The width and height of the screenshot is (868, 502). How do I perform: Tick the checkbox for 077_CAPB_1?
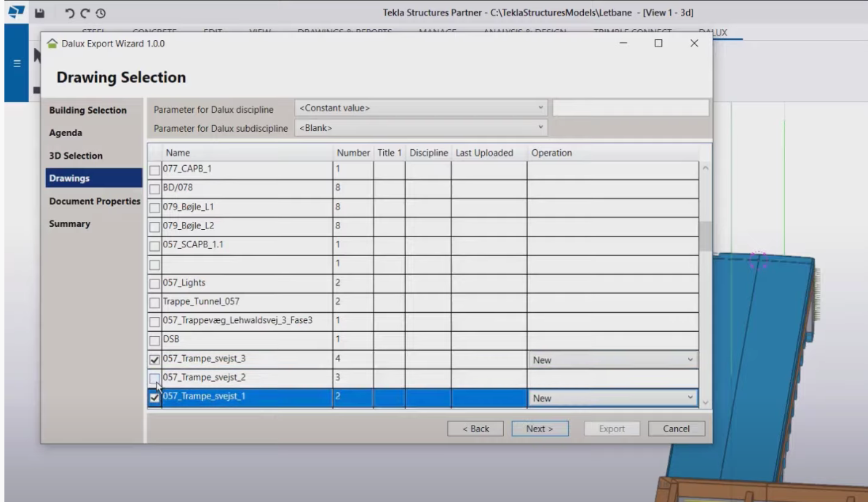tap(154, 170)
